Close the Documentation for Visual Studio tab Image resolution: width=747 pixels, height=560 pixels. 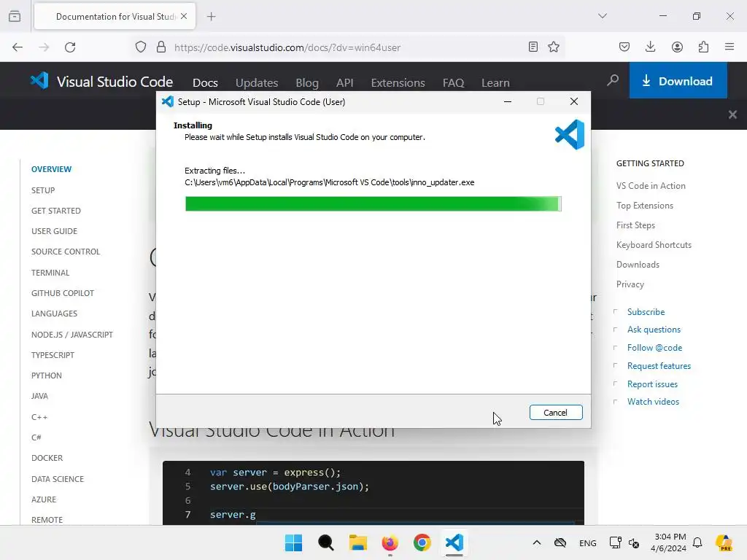pyautogui.click(x=184, y=16)
